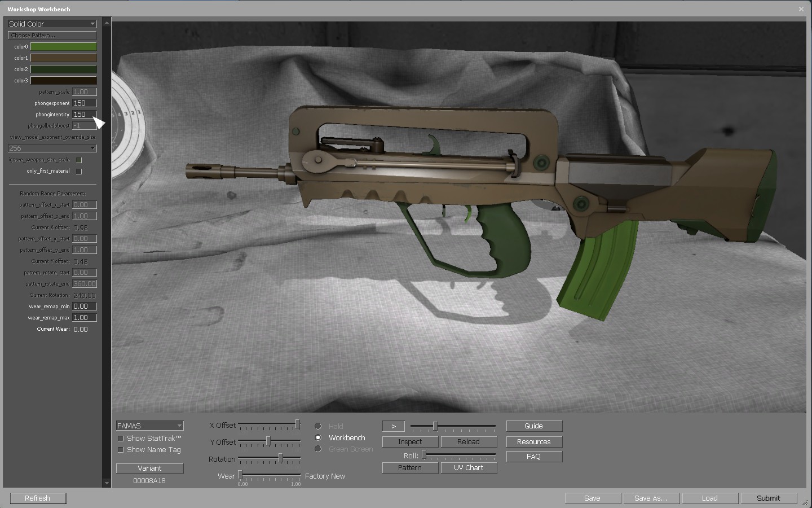
Task: Adjust the Y Offset slider
Action: [270, 441]
